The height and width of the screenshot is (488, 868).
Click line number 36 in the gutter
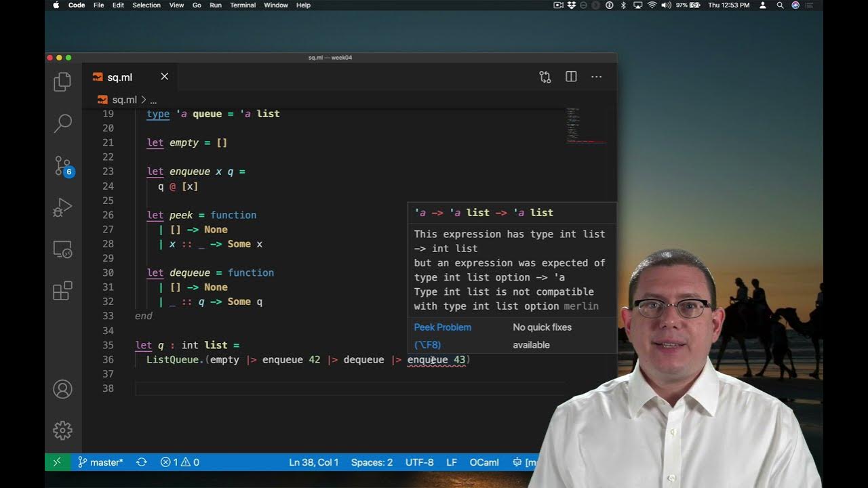pos(107,360)
